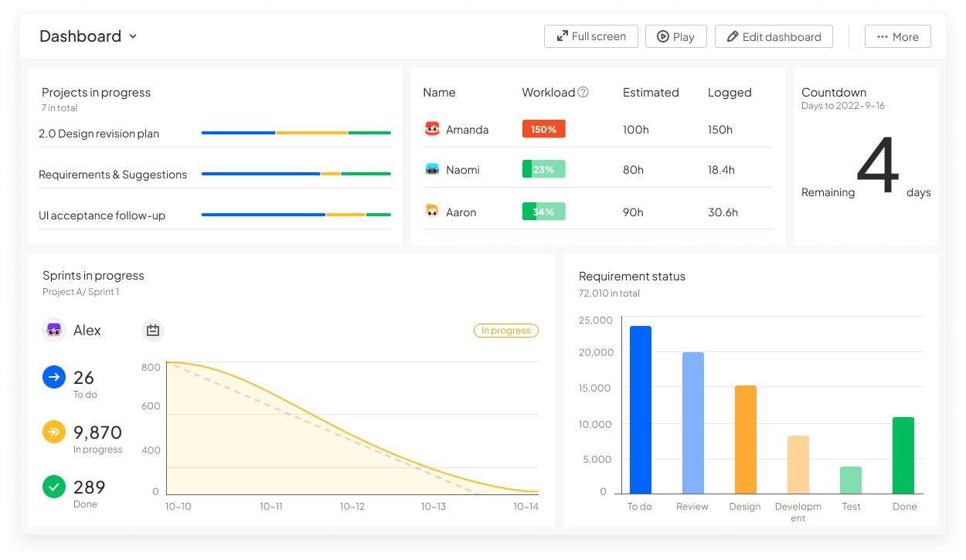The width and height of the screenshot is (966, 560).
Task: Click the 72,010 in total label
Action: click(x=609, y=294)
